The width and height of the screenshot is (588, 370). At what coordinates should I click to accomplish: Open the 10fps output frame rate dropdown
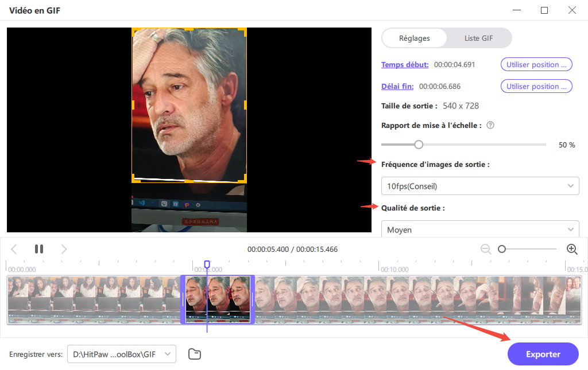click(x=480, y=186)
